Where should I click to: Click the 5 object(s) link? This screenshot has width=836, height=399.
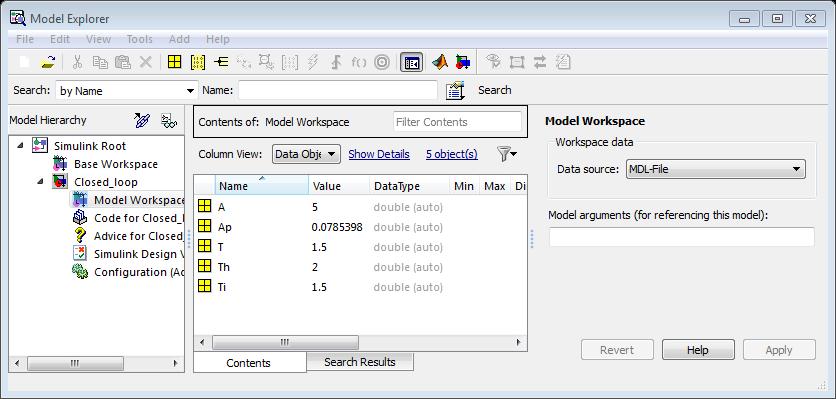point(452,154)
